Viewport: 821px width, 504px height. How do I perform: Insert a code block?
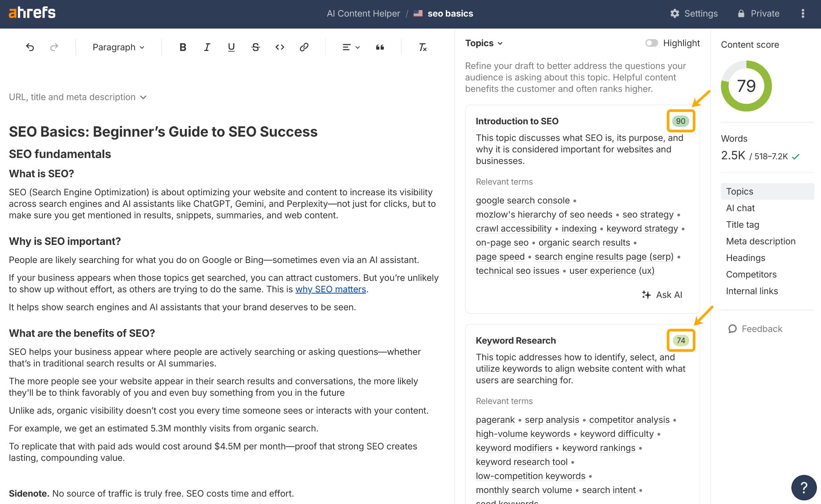pyautogui.click(x=280, y=47)
